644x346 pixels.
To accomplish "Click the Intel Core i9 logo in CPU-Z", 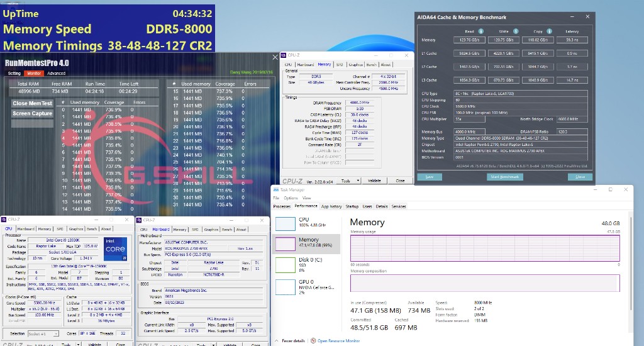I will pos(116,248).
